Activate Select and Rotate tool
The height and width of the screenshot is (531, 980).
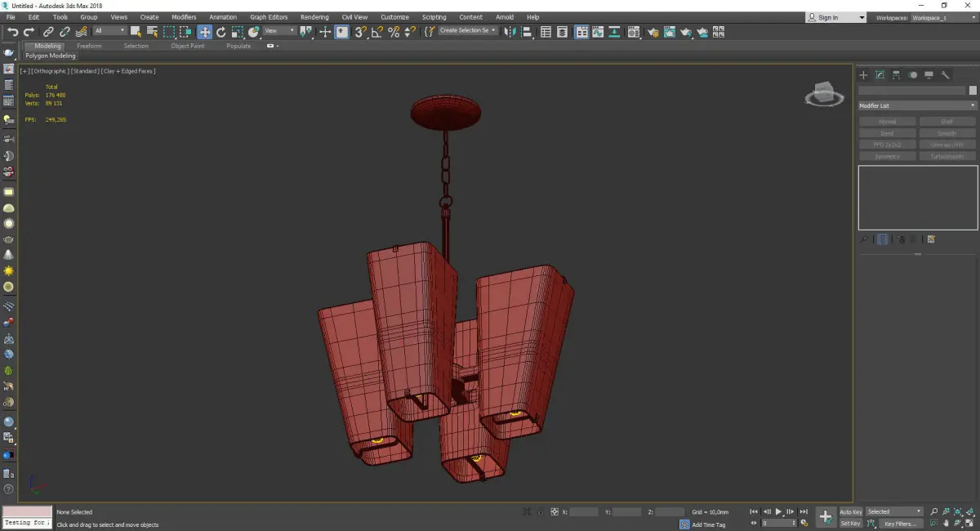pyautogui.click(x=220, y=32)
